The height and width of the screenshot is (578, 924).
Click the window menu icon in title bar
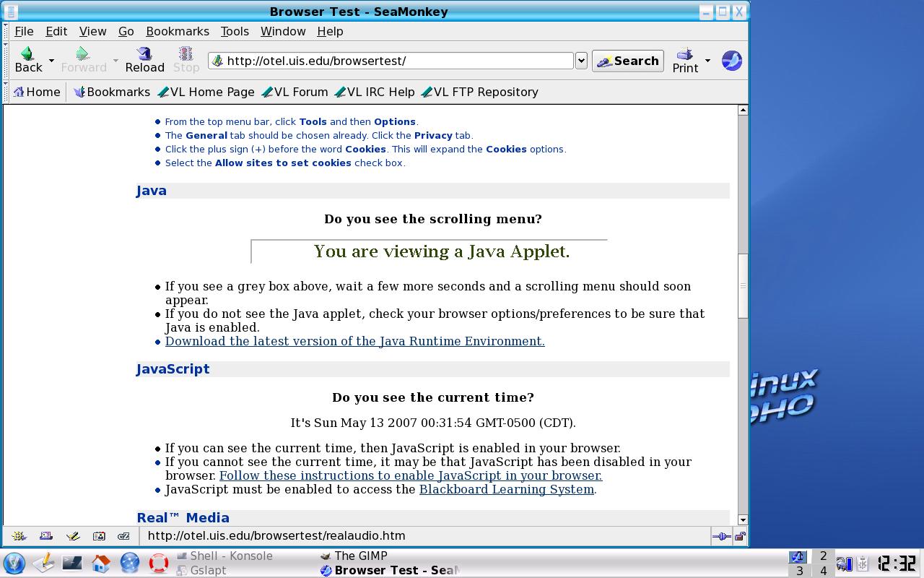point(11,12)
